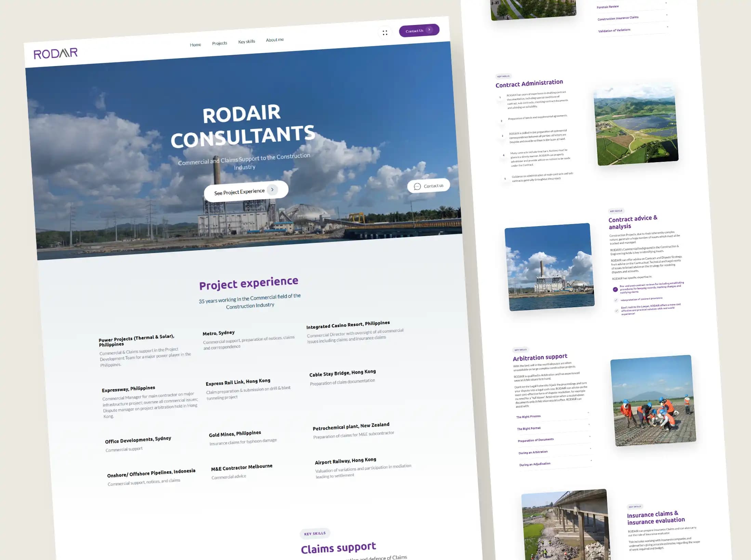Click the Key Skills tag above Arbitration support
Viewport: 751px width, 560px height.
point(521,350)
